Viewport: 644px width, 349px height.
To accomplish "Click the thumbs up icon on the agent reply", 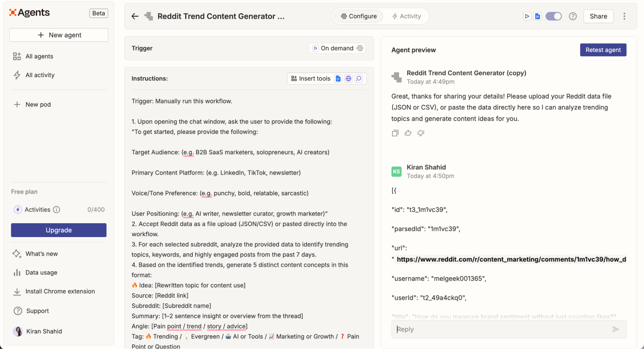I will [x=408, y=133].
